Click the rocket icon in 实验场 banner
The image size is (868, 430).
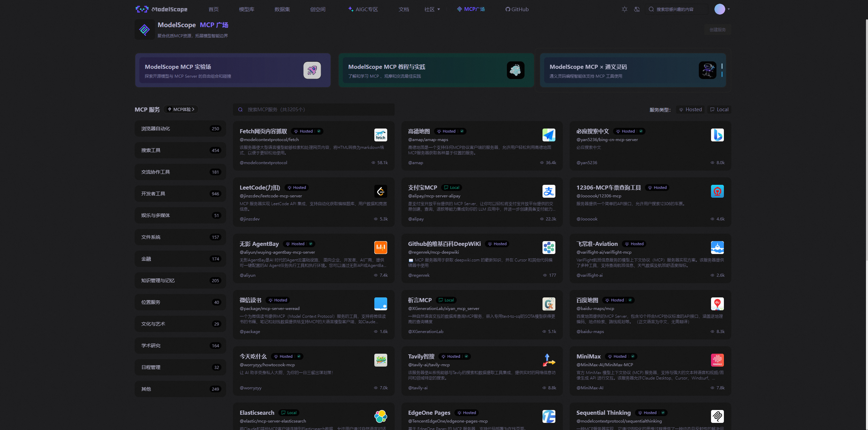point(312,70)
